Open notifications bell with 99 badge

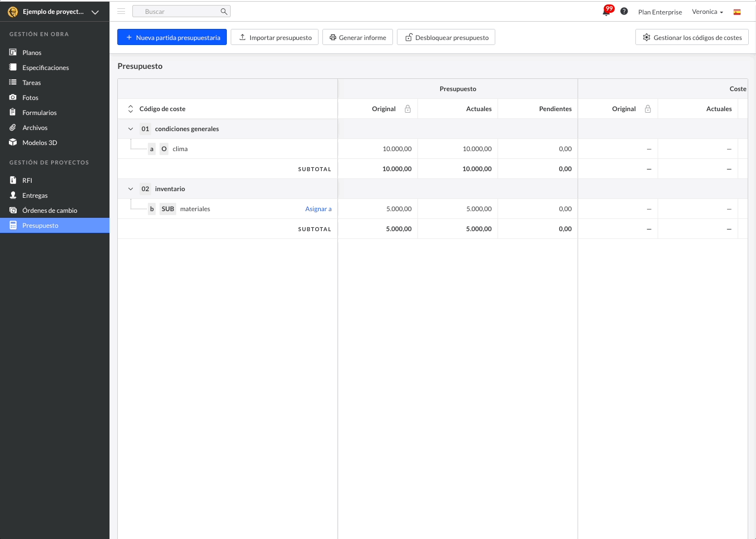(x=607, y=11)
